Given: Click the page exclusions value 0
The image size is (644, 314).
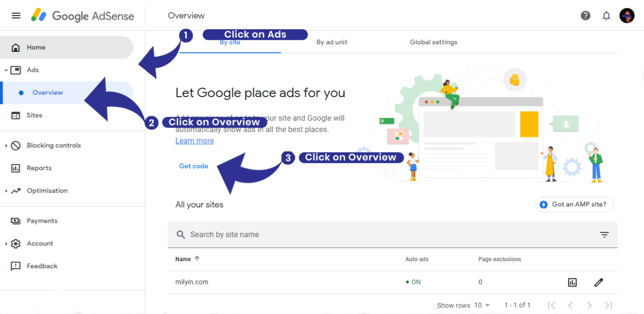Looking at the screenshot, I should point(480,282).
